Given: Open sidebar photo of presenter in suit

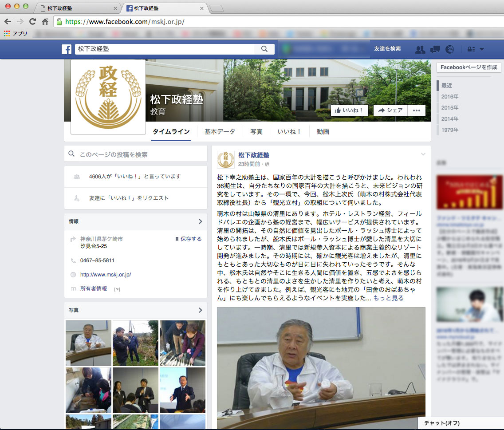Looking at the screenshot, I should pyautogui.click(x=182, y=390).
